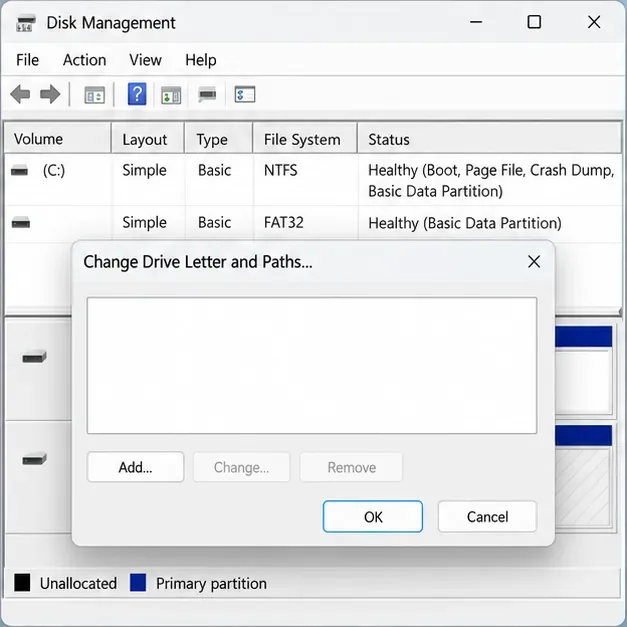
Task: Open the Help menu
Action: (x=201, y=60)
